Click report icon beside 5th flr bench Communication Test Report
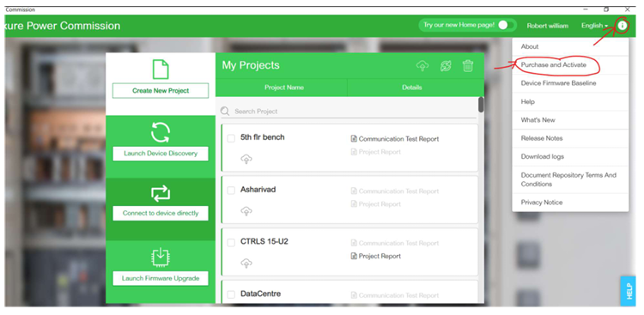Image resolution: width=644 pixels, height=315 pixels. (354, 139)
